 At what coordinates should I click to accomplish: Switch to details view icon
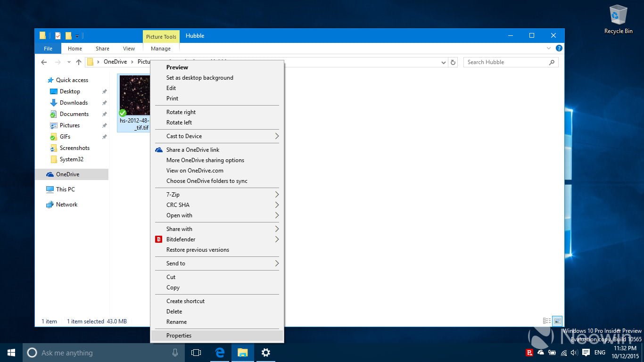click(547, 321)
